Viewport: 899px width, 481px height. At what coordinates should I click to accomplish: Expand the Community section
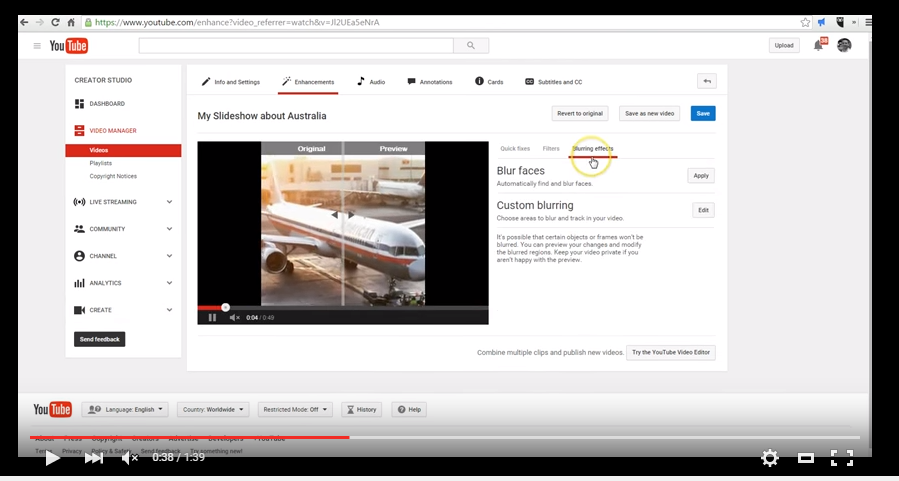tap(123, 229)
